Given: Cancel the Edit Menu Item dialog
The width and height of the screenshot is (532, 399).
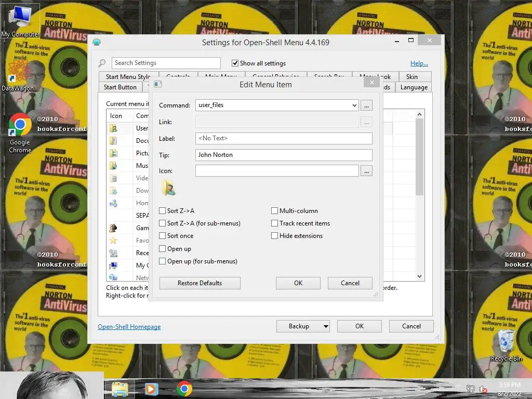Looking at the screenshot, I should (x=350, y=283).
